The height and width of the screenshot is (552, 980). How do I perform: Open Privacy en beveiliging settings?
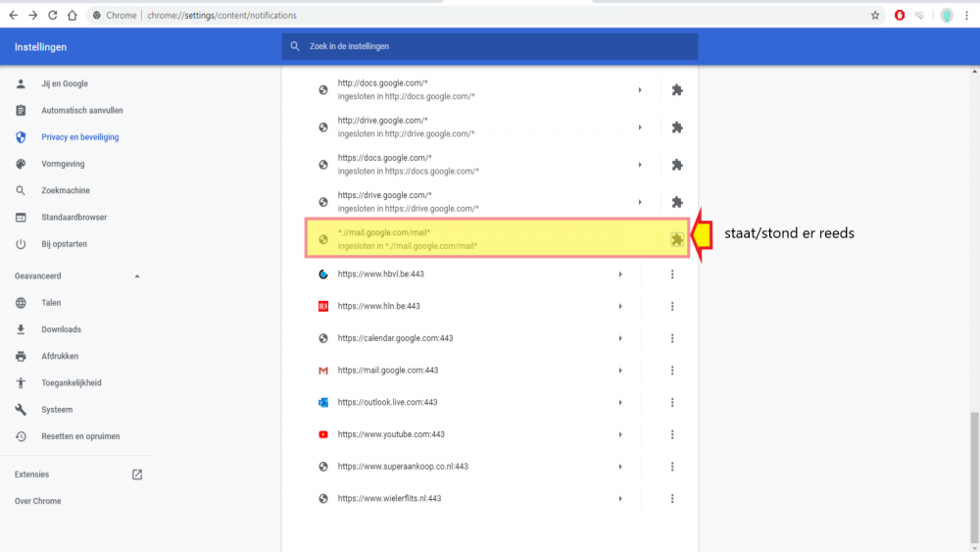click(x=79, y=137)
